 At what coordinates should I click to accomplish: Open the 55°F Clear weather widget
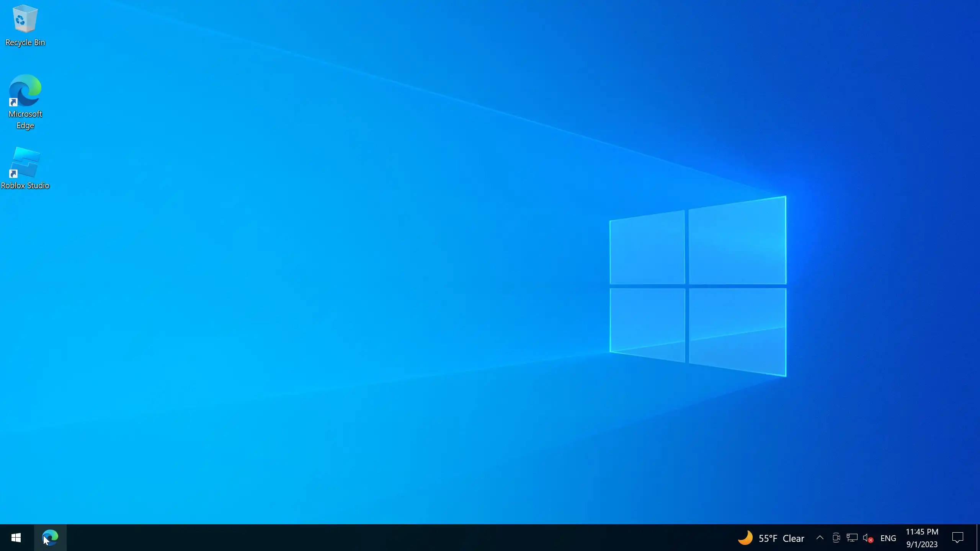pos(781,538)
